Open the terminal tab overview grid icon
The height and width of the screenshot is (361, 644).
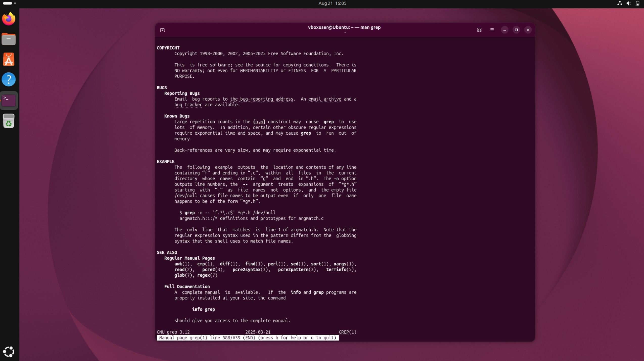click(479, 30)
